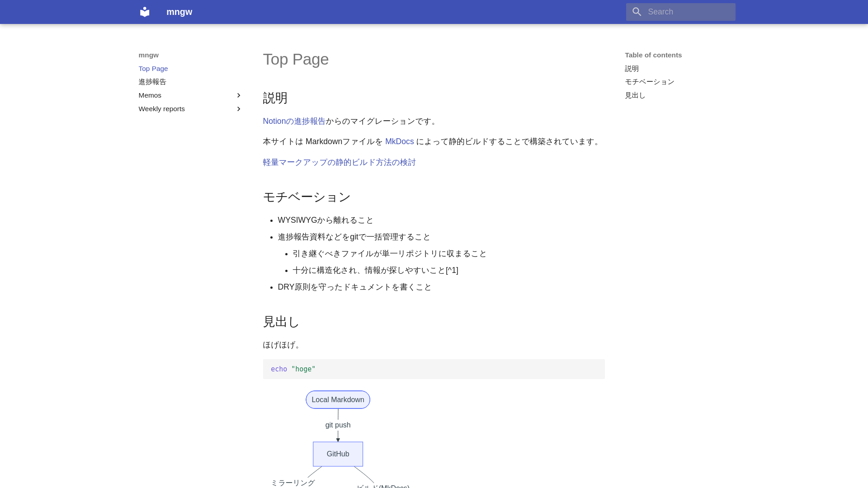Click the 十分に構造化され sub-bullet
This screenshot has height=488, width=868.
point(376,270)
